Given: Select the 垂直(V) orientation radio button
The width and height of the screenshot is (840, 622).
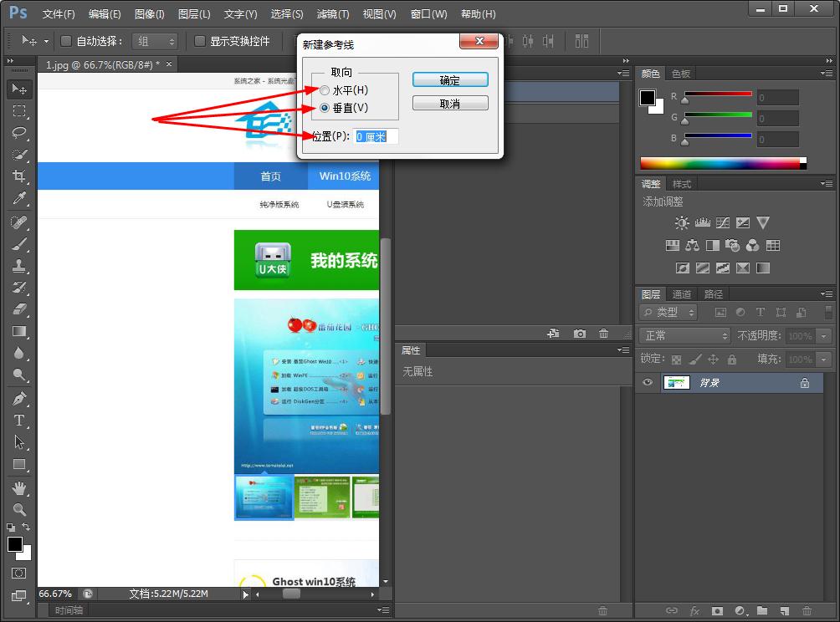Looking at the screenshot, I should pyautogui.click(x=324, y=107).
